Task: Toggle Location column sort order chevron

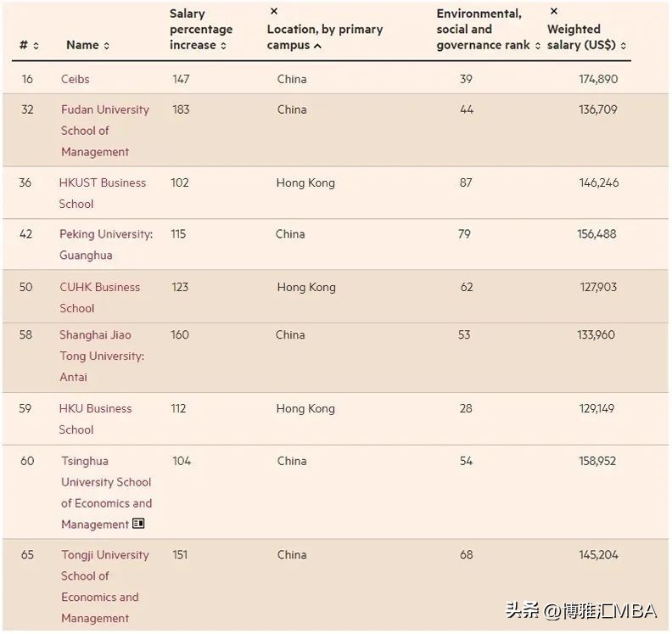Action: (317, 46)
